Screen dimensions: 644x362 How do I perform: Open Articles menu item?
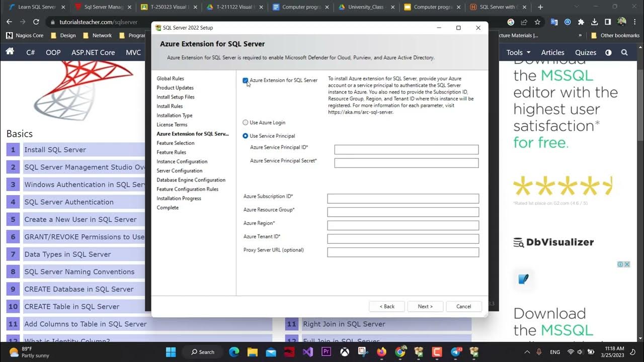point(552,52)
